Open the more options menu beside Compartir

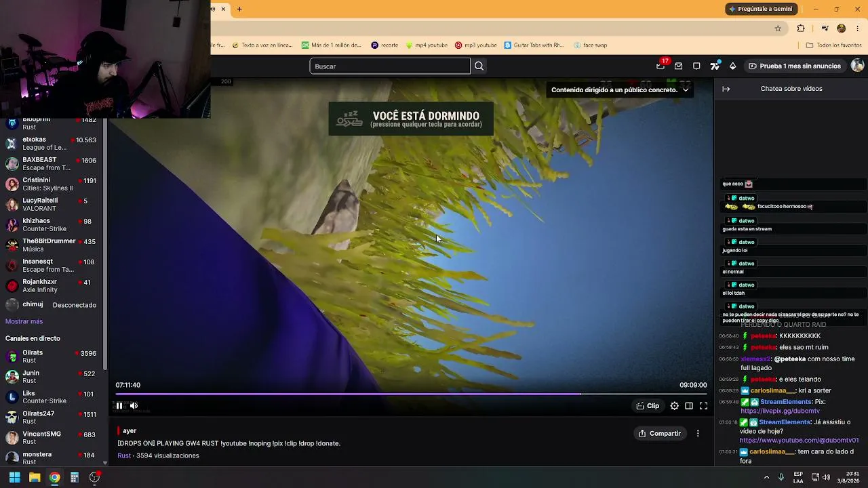pyautogui.click(x=698, y=433)
